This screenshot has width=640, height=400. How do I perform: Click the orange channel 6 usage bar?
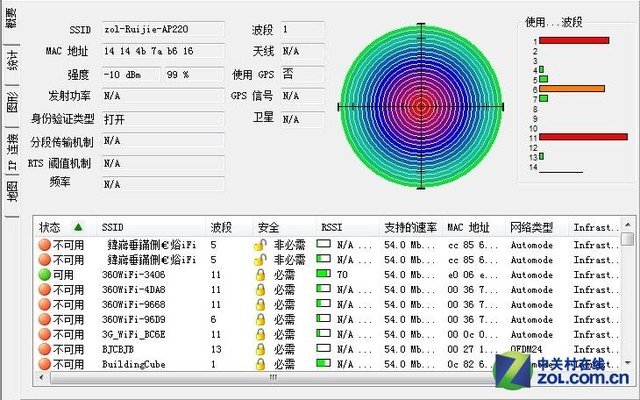tap(572, 89)
